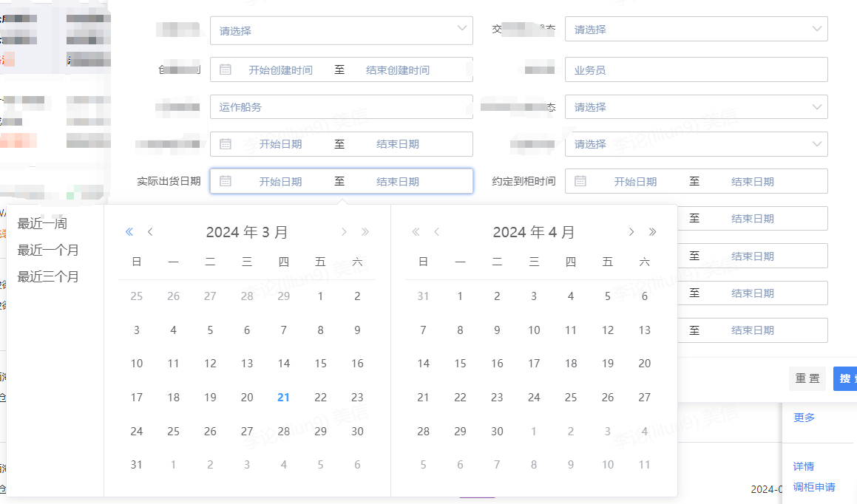Click the 调柜申请 link

coord(814,487)
